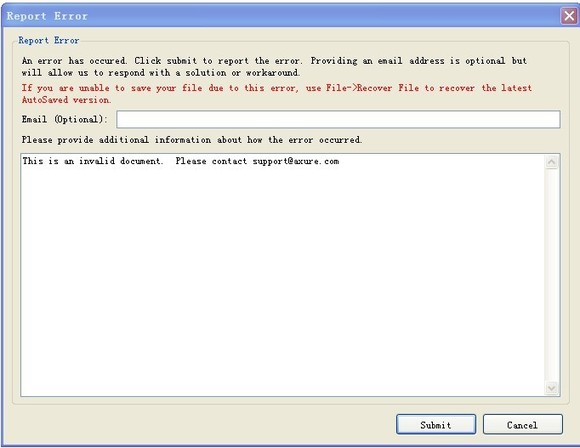Image resolution: width=580 pixels, height=448 pixels.
Task: Click on 'This is an invalid document' text
Action: click(x=92, y=161)
